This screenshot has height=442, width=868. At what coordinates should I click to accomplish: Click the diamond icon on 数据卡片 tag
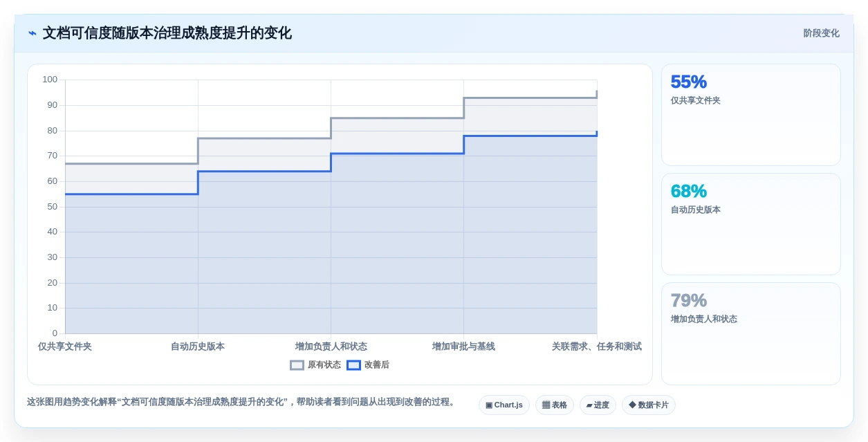(x=632, y=405)
